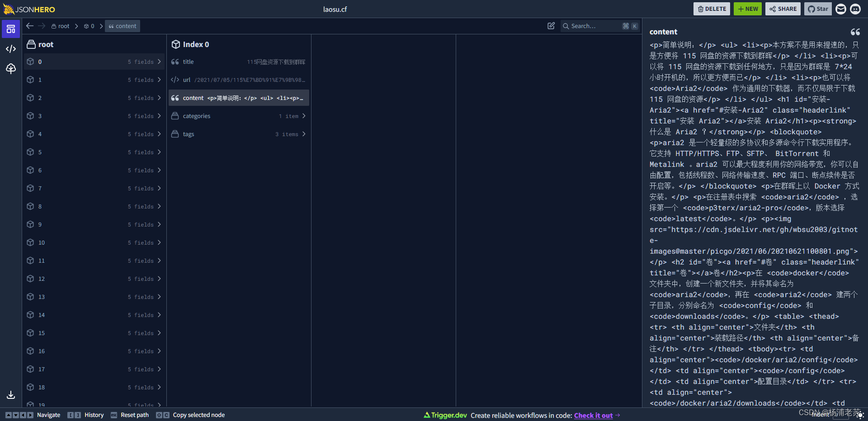The image size is (868, 421).
Task: Select root item 11
Action: (94, 260)
